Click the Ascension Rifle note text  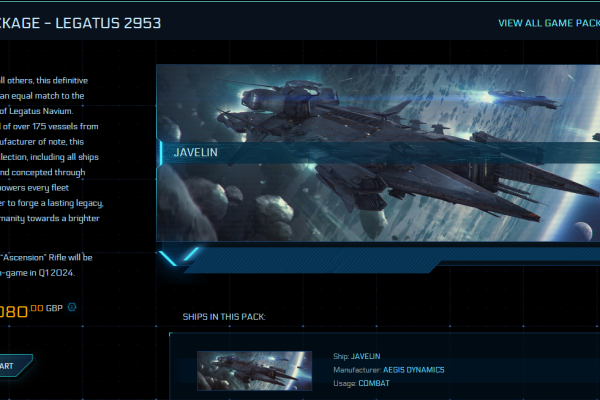point(46,265)
